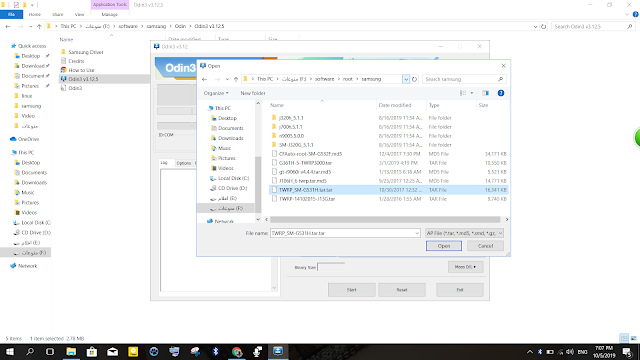Screen dimensions: 640x360
Task: Open Chrome from taskbar
Action: (237, 351)
